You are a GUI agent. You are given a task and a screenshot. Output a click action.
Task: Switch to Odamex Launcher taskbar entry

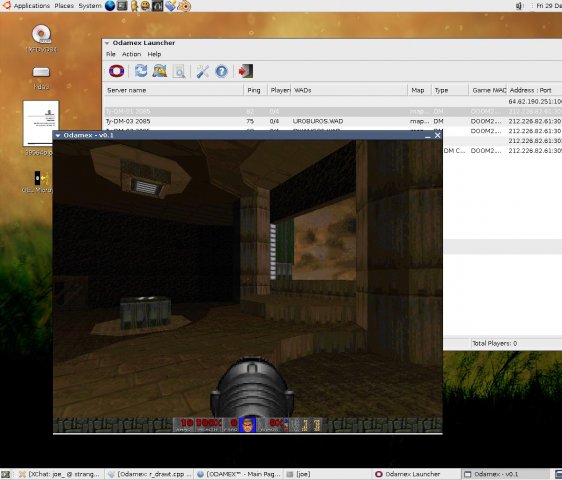click(x=416, y=474)
